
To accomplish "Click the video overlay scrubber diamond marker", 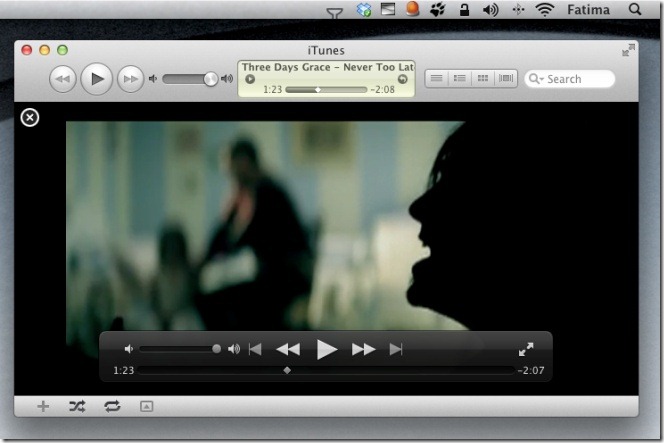I will [x=287, y=370].
